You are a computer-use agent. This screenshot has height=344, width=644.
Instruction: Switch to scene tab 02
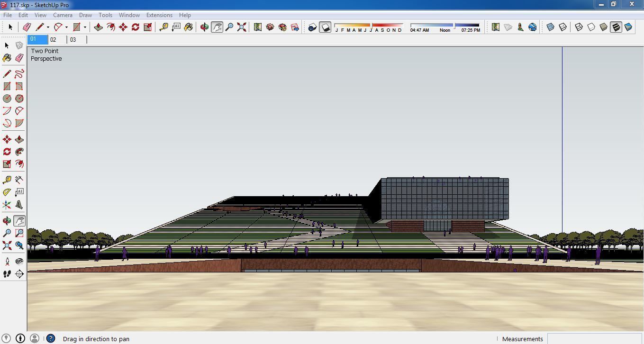[57, 40]
